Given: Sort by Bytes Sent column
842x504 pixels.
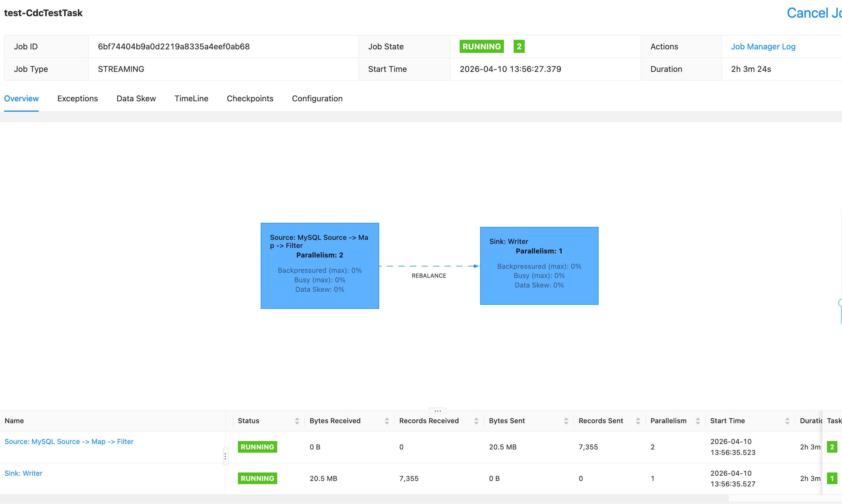Looking at the screenshot, I should 566,421.
